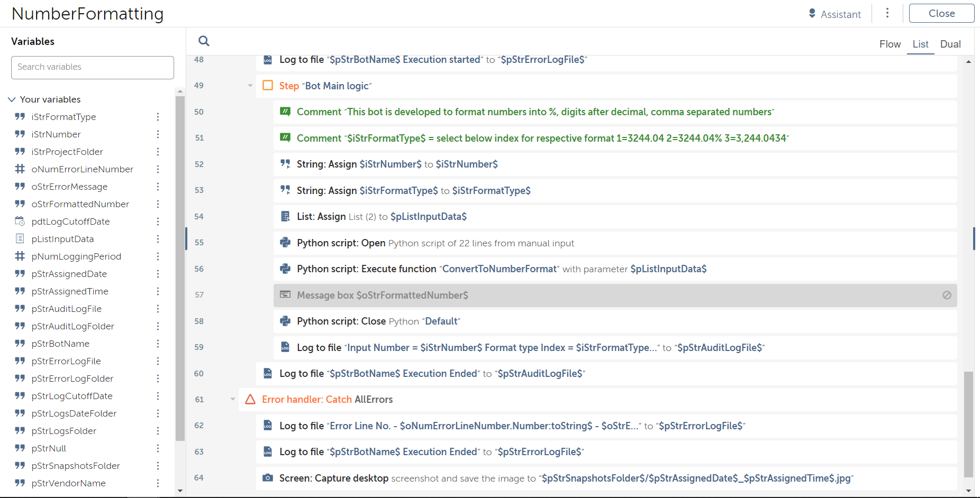Click the variables panel scroll down arrow
Image resolution: width=980 pixels, height=498 pixels.
click(180, 491)
